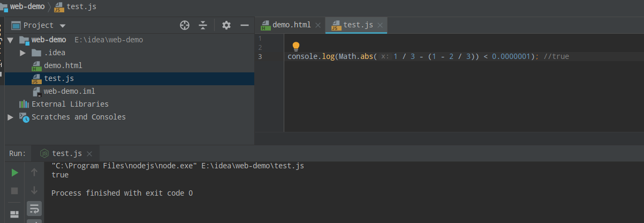Image resolution: width=644 pixels, height=223 pixels.
Task: Click the restore layout icon in Run panel
Action: [x=14, y=214]
